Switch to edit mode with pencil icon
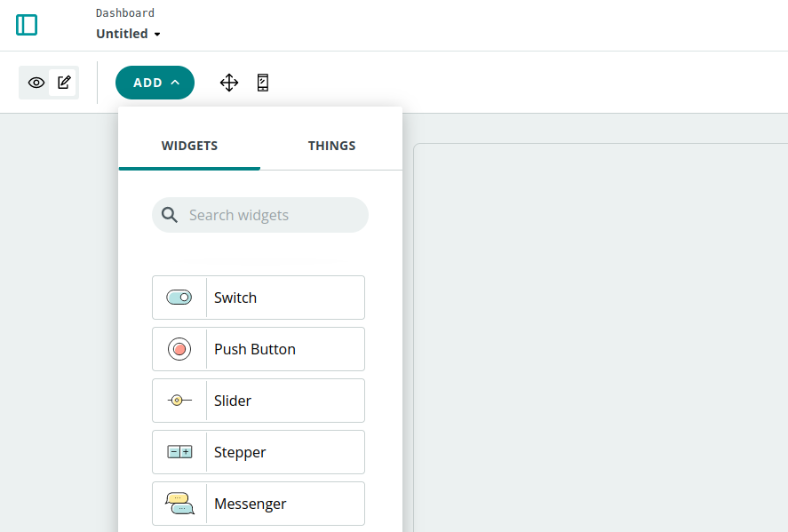 (63, 83)
